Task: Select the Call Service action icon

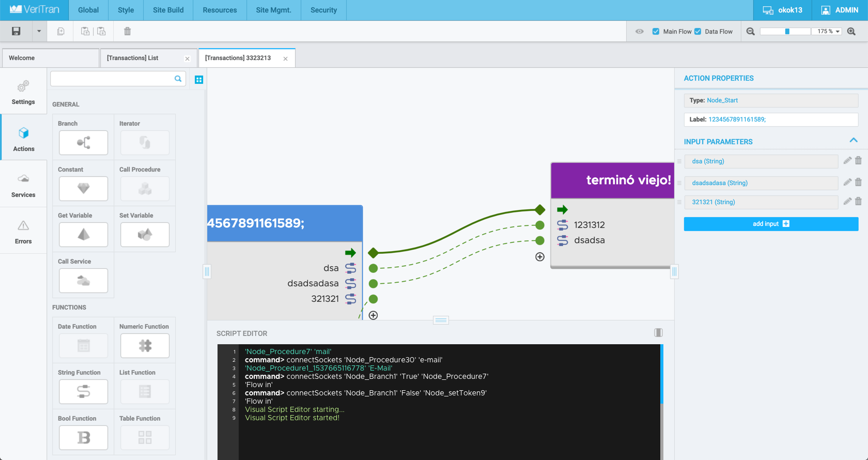Action: click(x=83, y=281)
